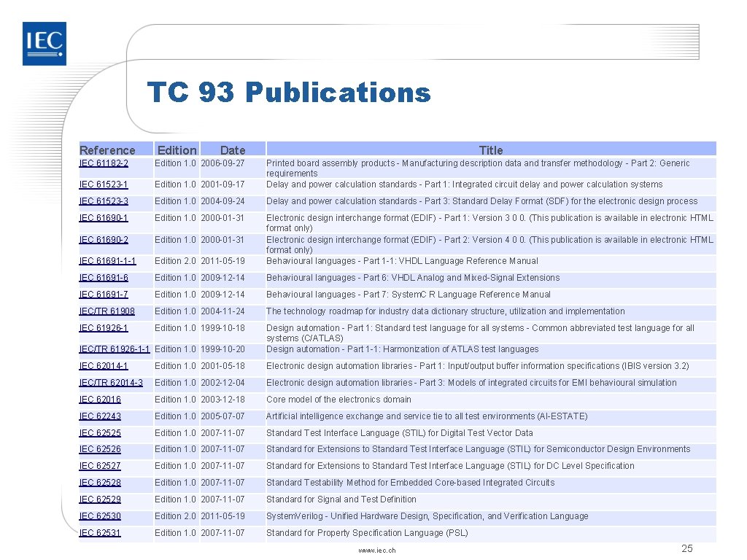
Task: Click the www.iec.ch footer text
Action: (377, 551)
